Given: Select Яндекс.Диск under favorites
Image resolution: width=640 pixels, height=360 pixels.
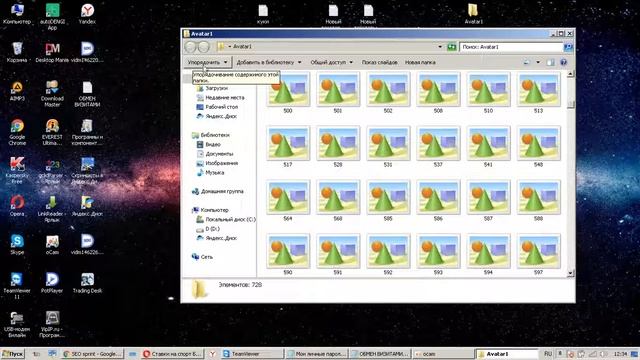Looking at the screenshot, I should click(217, 116).
